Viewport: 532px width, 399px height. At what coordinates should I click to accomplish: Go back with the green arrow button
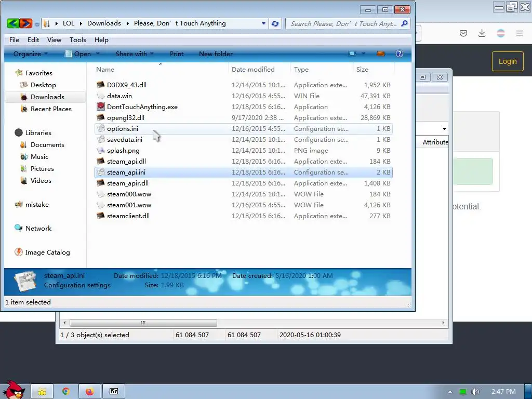pyautogui.click(x=13, y=23)
